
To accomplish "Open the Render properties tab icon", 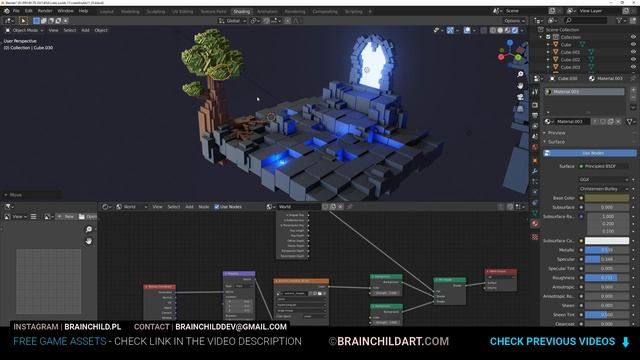I will pyautogui.click(x=535, y=105).
